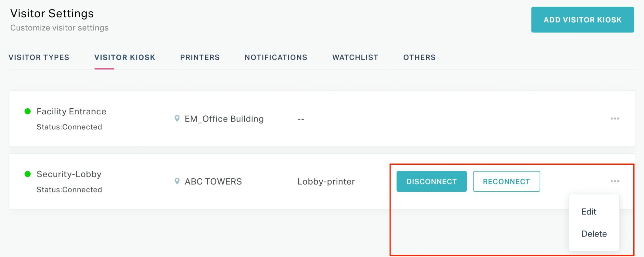Click the Security-Lobby three-dot menu icon
This screenshot has width=644, height=257.
point(615,181)
